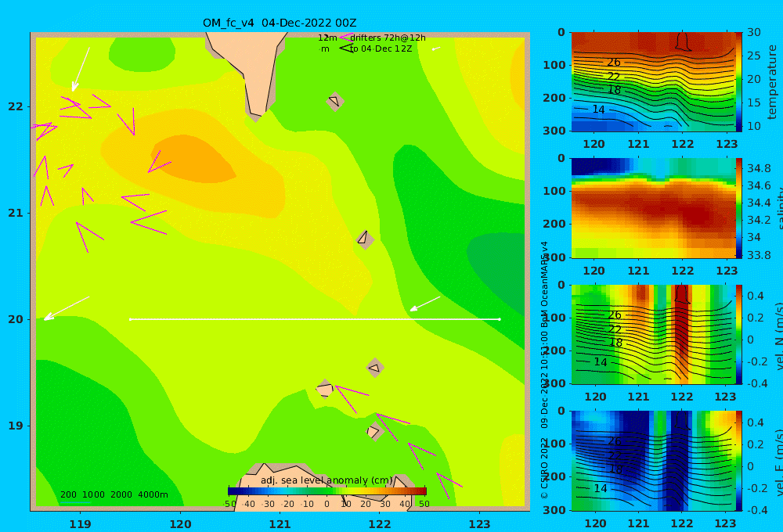Click depth label 300 on salinity panel axis
The image size is (783, 532).
click(x=554, y=257)
